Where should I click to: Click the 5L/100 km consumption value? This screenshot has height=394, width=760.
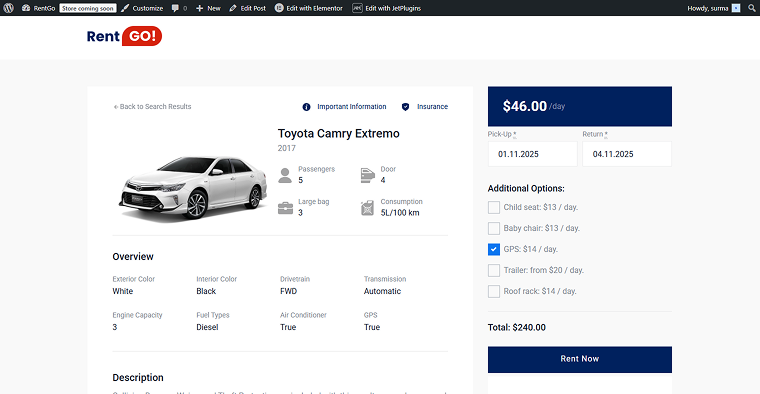coord(400,213)
